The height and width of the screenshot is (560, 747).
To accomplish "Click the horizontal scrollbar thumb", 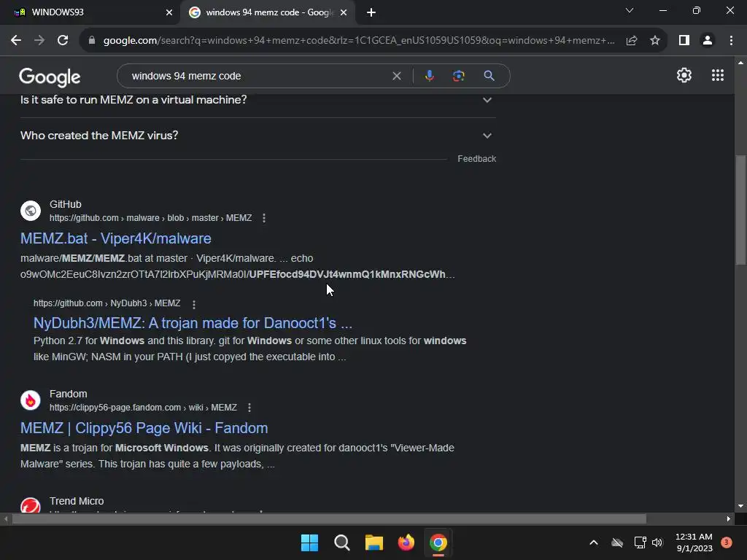I will tap(329, 519).
